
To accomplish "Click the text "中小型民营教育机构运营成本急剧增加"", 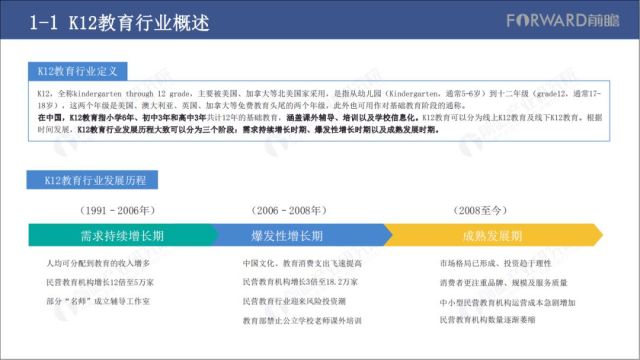I will coord(508,302).
